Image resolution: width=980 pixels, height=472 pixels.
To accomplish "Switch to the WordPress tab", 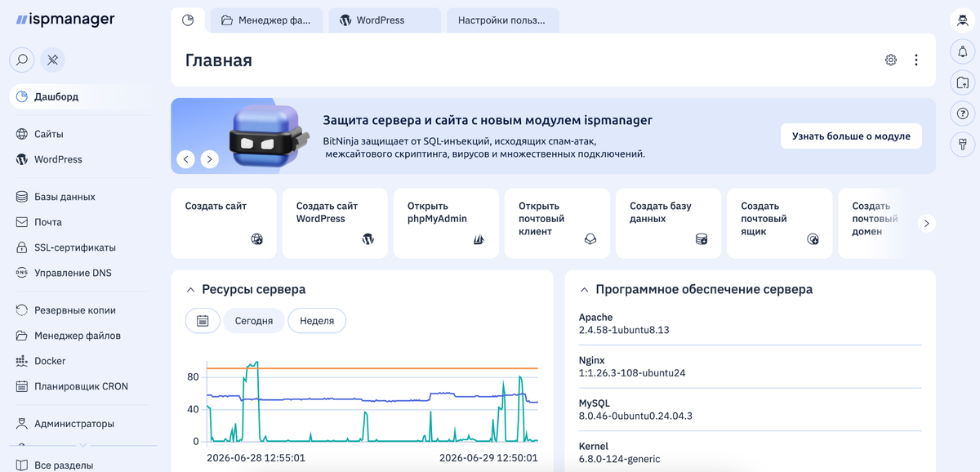I will (x=385, y=20).
